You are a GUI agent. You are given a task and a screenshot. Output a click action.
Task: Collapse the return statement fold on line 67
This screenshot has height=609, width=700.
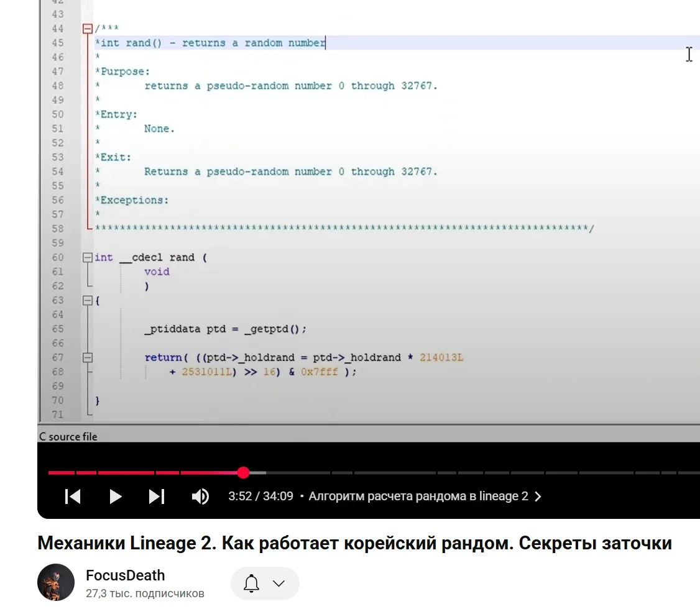(x=88, y=357)
